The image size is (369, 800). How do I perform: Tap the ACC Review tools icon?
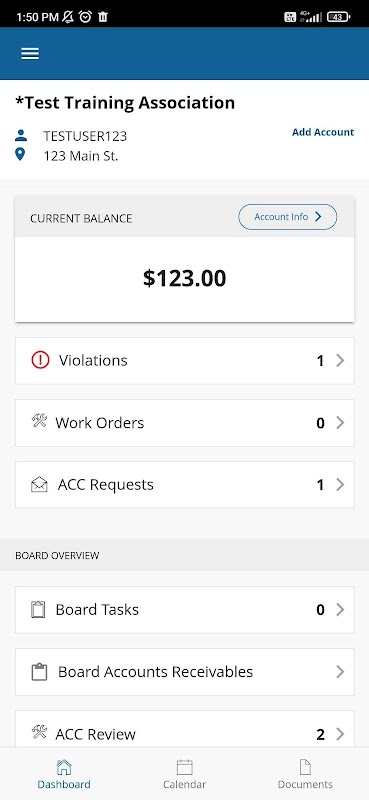[x=39, y=733]
